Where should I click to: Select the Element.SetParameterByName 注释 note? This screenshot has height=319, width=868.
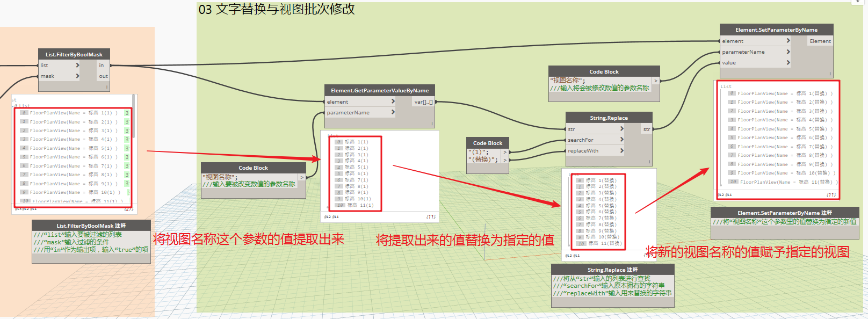(x=785, y=223)
